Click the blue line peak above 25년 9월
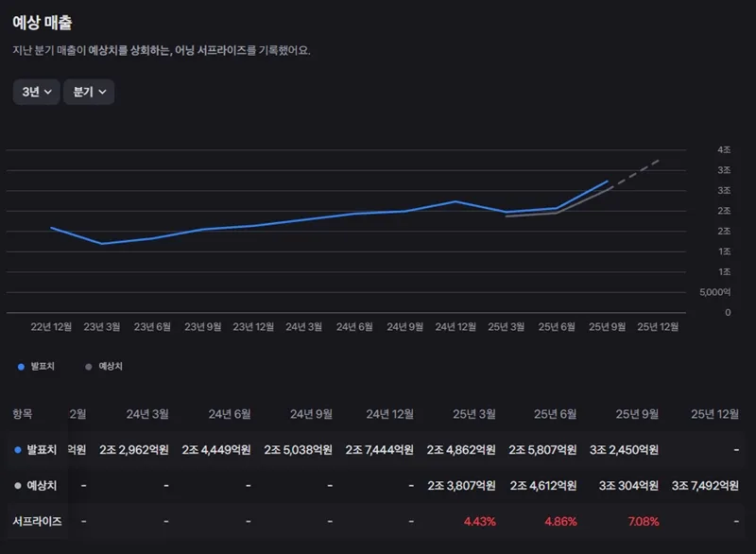This screenshot has width=756, height=554. [608, 182]
